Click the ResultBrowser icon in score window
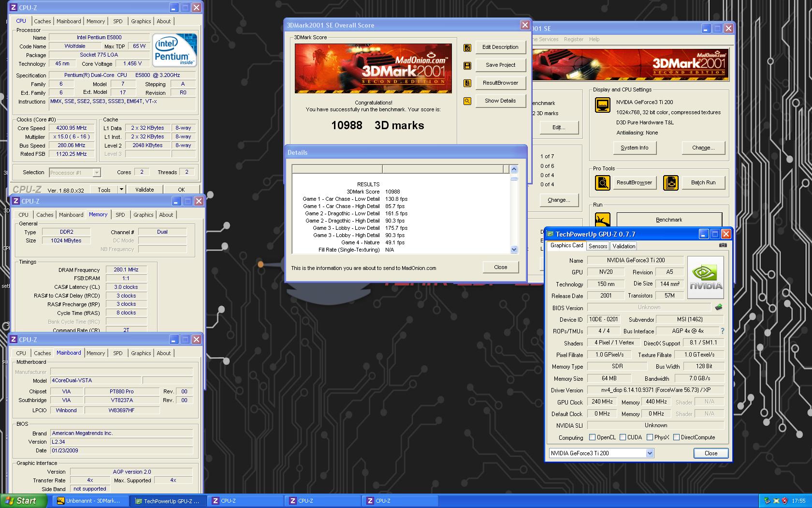 467,83
